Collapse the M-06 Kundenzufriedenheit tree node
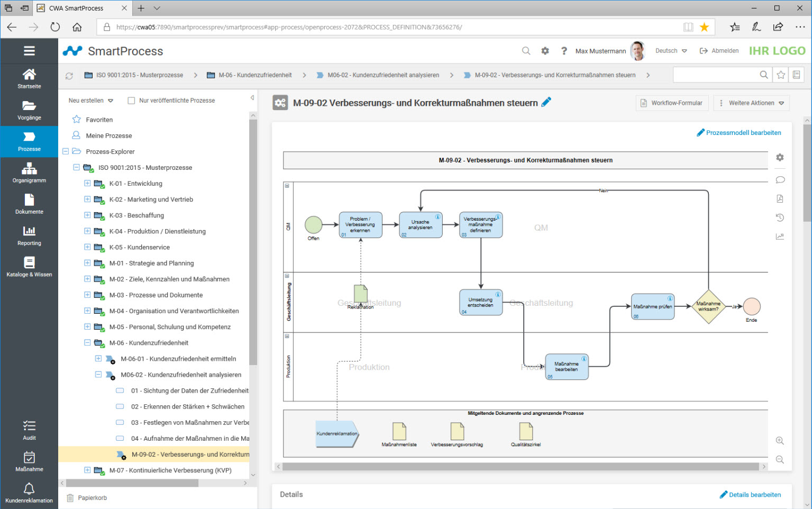 click(x=87, y=342)
